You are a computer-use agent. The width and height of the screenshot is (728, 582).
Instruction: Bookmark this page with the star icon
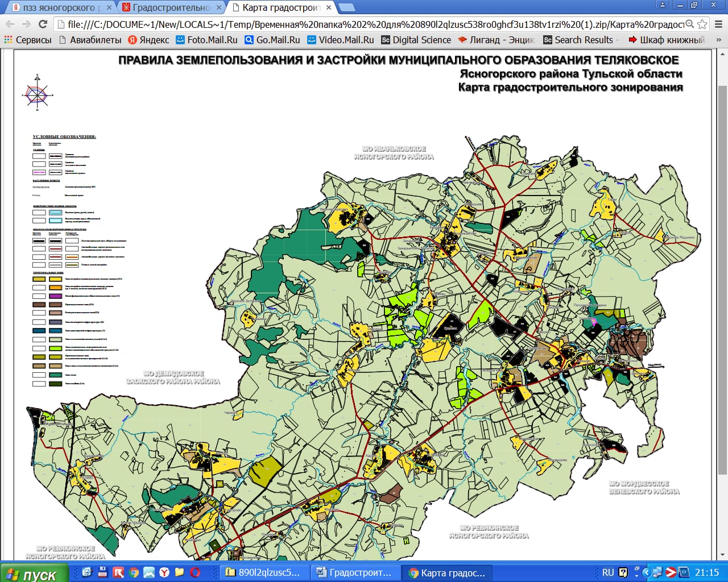(702, 24)
